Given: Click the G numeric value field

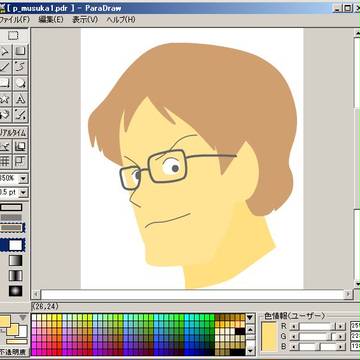Looking at the screenshot, I should click(355, 337).
